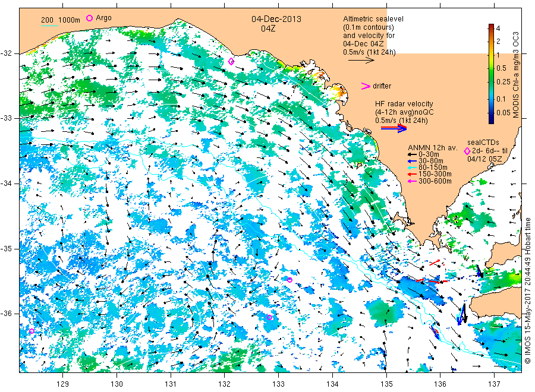Click the black altimetric velocity scale arrow
The height and width of the screenshot is (392, 535).
point(361,61)
